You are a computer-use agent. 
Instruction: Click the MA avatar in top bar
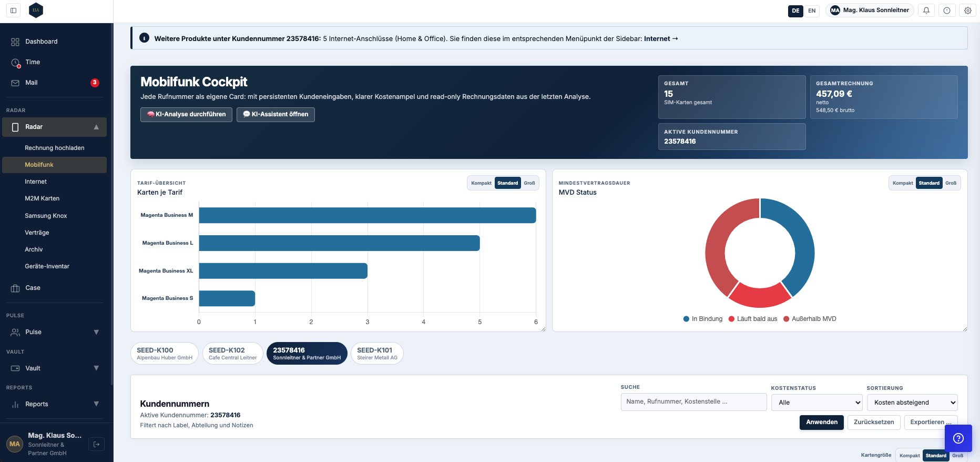tap(835, 11)
